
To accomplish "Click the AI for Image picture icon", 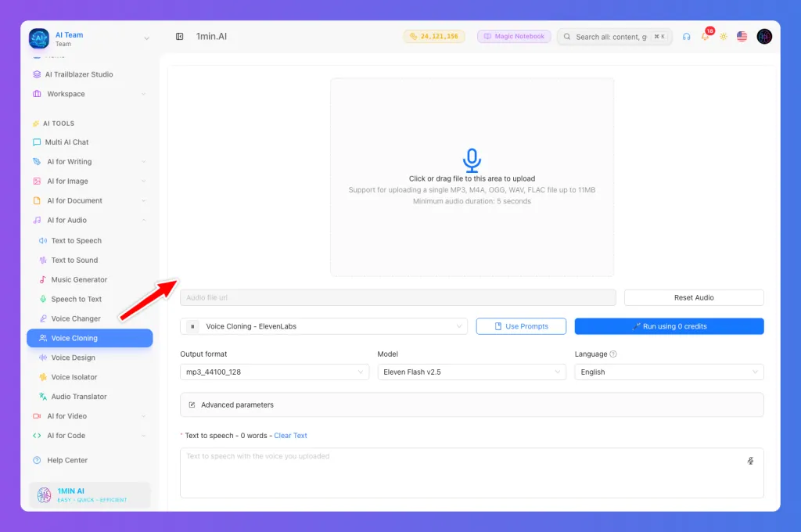I will tap(37, 181).
